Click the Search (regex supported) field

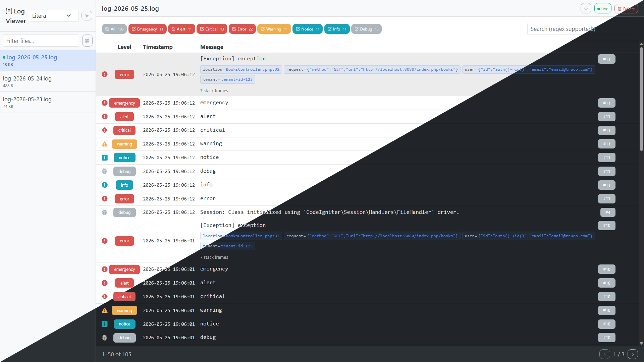coord(582,29)
